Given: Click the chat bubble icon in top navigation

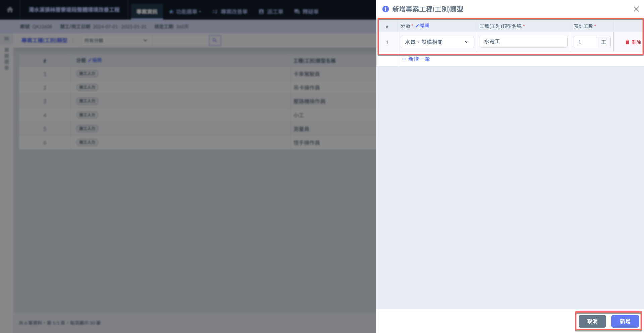Looking at the screenshot, I should [297, 12].
